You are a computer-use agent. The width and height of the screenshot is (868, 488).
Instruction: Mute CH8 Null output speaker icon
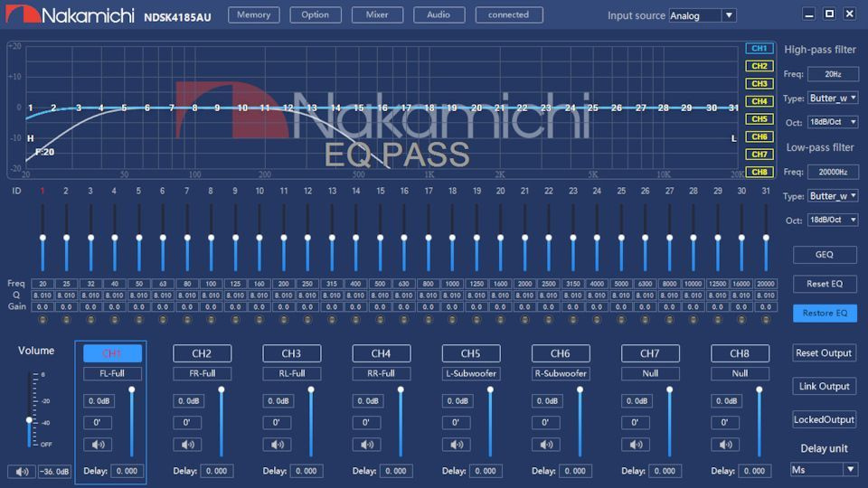click(x=726, y=445)
